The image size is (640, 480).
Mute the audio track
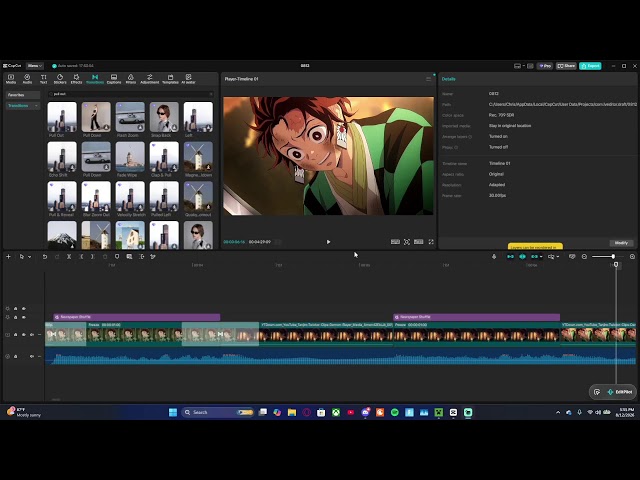(x=32, y=356)
